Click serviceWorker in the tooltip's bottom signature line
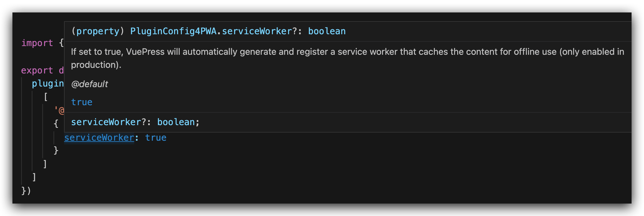 106,122
